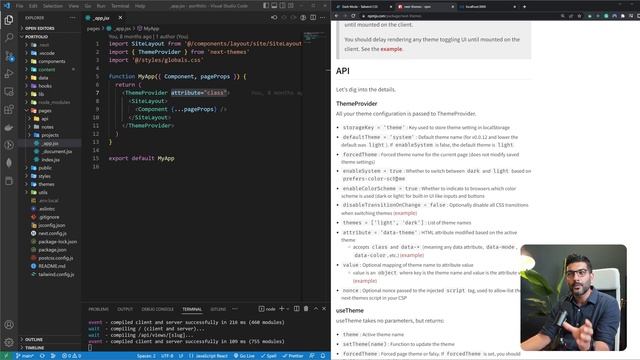This screenshot has height=360, width=640.
Task: Click the browser address bar
Action: (457, 16)
